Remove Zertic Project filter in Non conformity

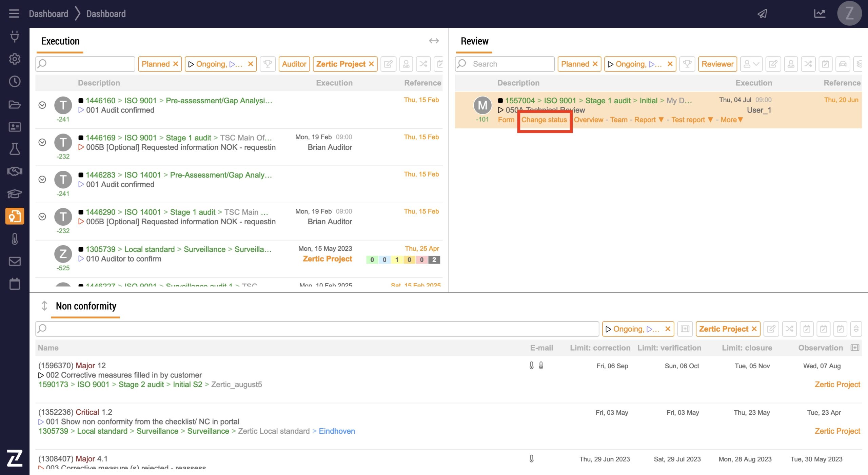754,329
